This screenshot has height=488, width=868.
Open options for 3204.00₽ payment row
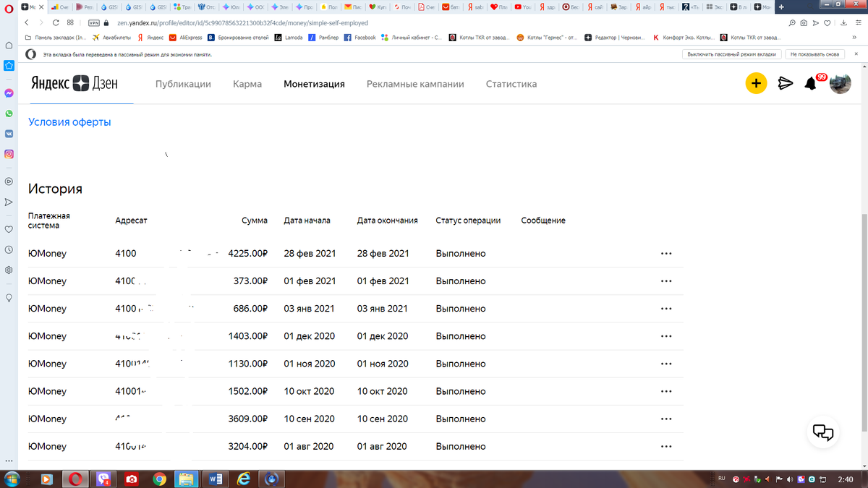[x=666, y=446]
